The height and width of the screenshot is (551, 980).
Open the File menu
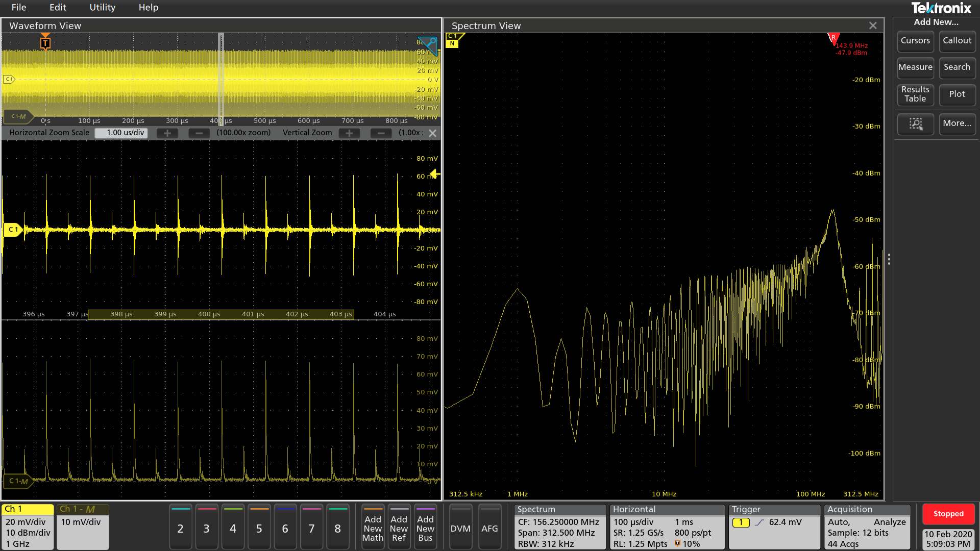coord(19,7)
